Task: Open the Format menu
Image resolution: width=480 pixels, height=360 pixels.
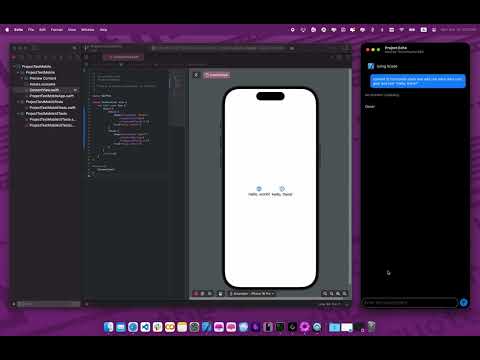Action: pyautogui.click(x=57, y=30)
